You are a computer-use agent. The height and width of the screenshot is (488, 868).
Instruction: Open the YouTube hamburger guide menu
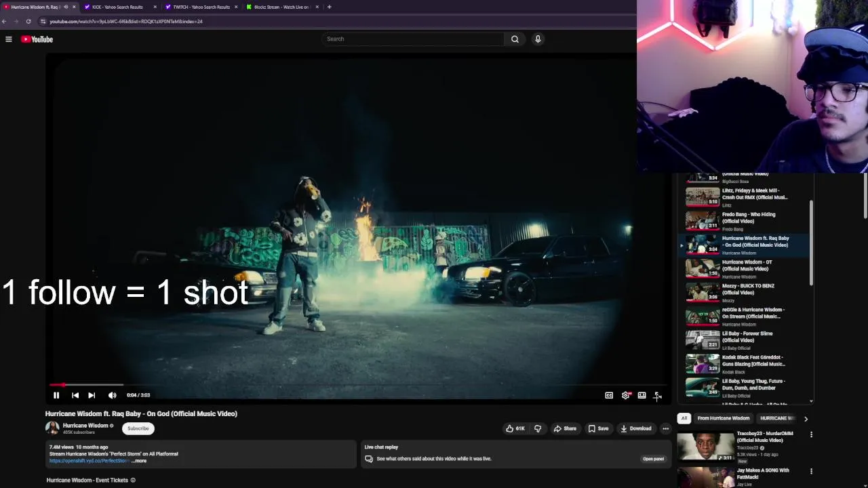9,39
